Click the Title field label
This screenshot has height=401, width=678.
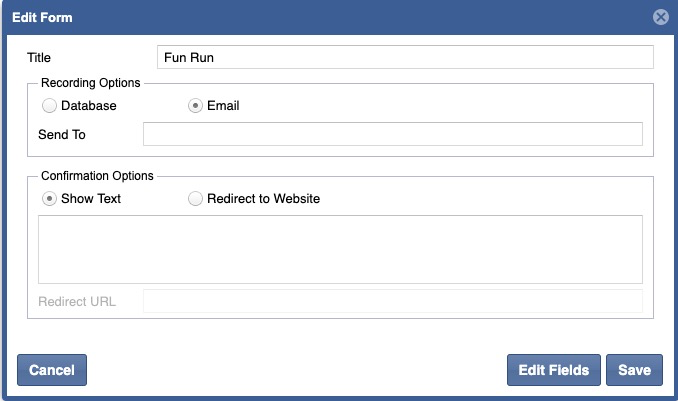point(39,58)
